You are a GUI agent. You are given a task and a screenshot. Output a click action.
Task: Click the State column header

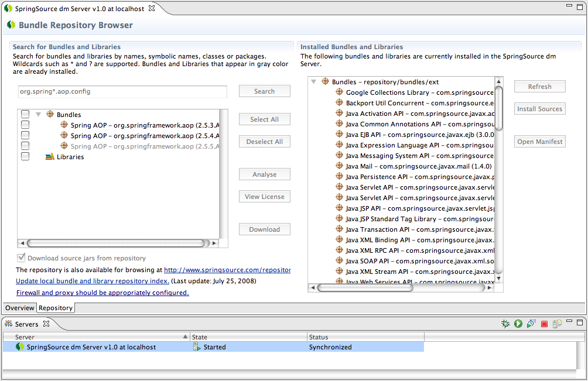pyautogui.click(x=249, y=337)
